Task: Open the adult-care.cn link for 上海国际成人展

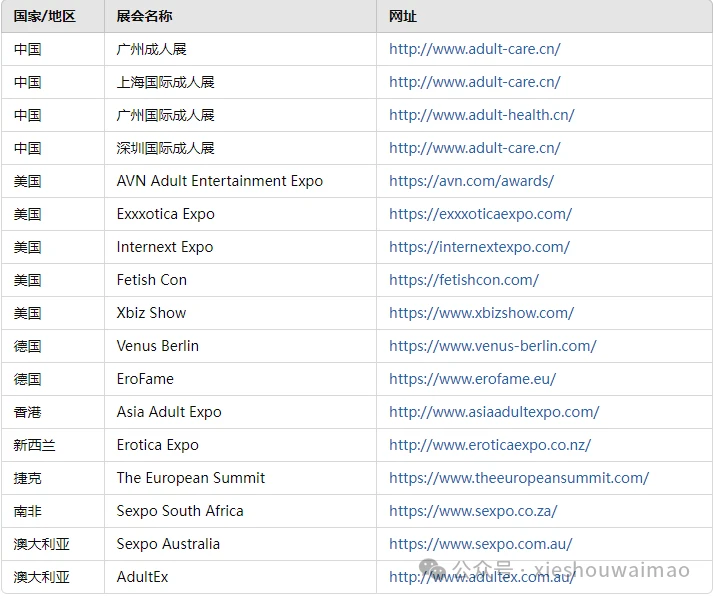Action: click(x=475, y=82)
